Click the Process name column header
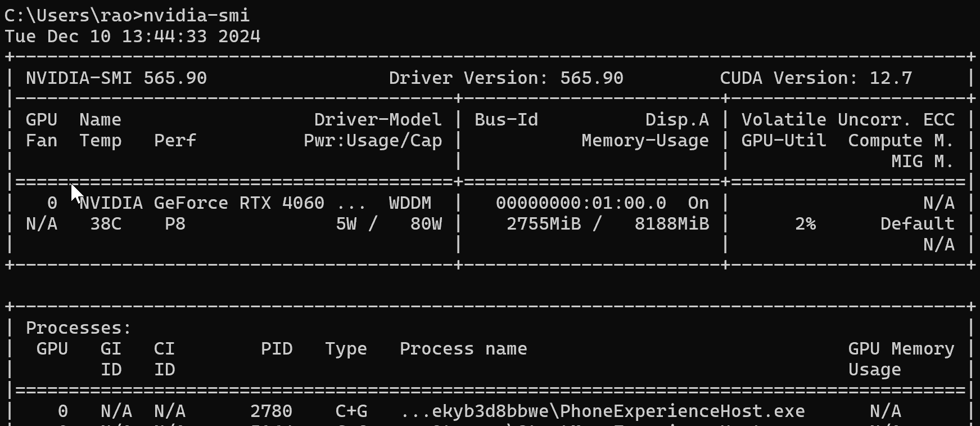 point(463,349)
